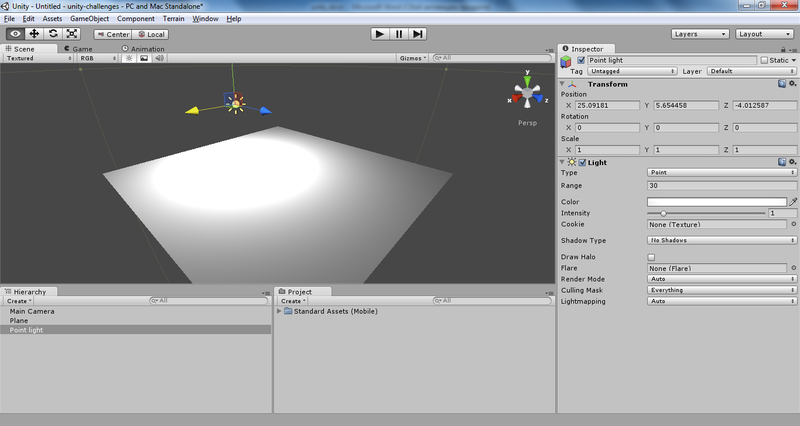Image resolution: width=800 pixels, height=426 pixels.
Task: Click the Position X field
Action: [x=607, y=105]
